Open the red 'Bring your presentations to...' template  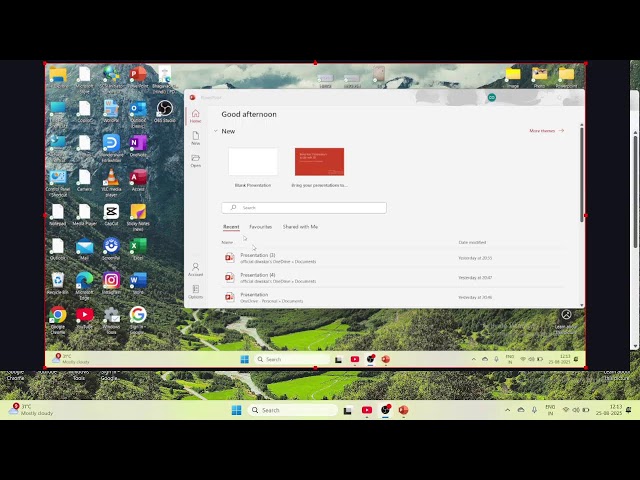pos(319,162)
